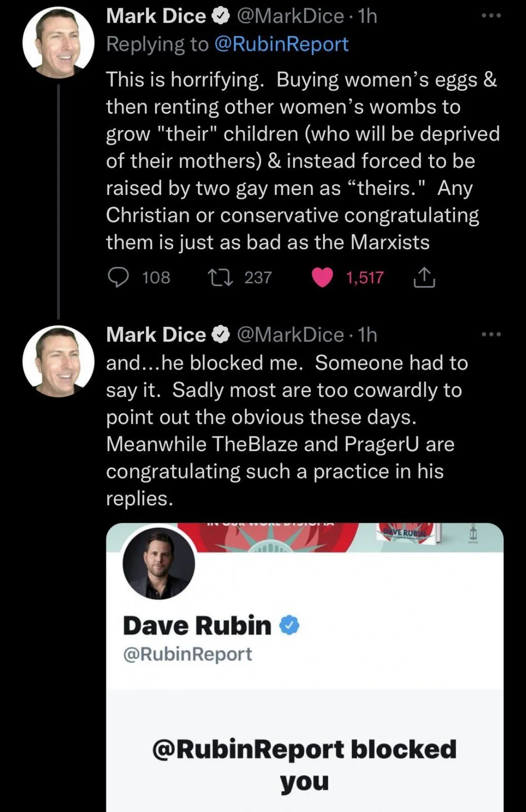Viewport: 526px width, 812px height.
Task: Open the Mark Dice name on the first tweet
Action: coord(156,16)
